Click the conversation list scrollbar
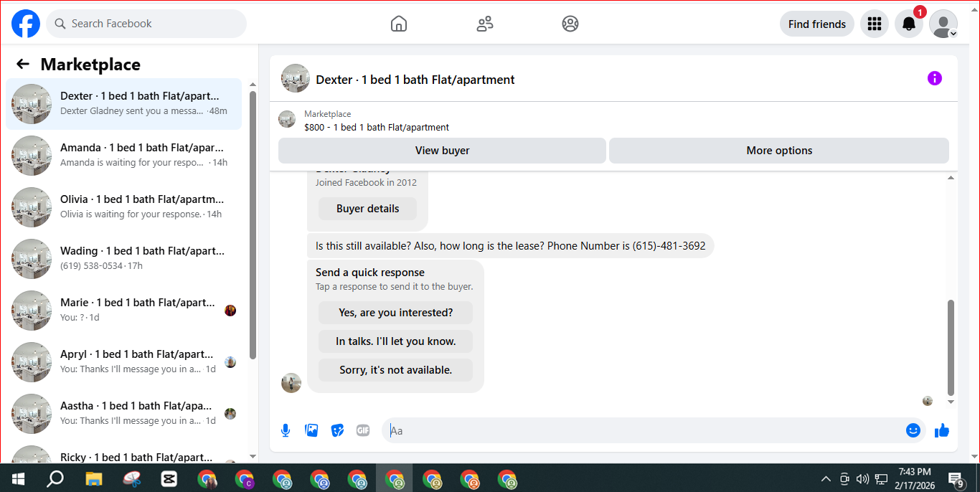Screen dimensions: 980x492 (x=253, y=224)
